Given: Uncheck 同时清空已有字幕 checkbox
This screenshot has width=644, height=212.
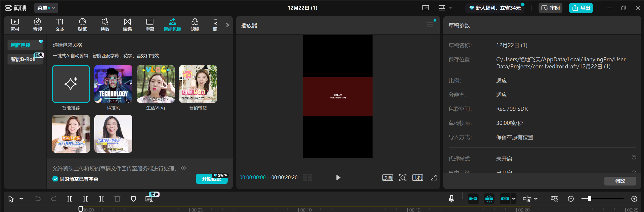Looking at the screenshot, I should 55,179.
